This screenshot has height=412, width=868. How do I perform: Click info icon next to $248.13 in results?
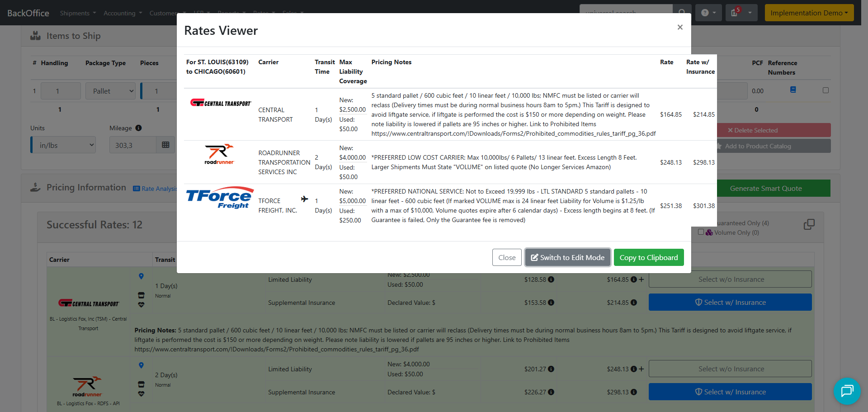coord(634,369)
